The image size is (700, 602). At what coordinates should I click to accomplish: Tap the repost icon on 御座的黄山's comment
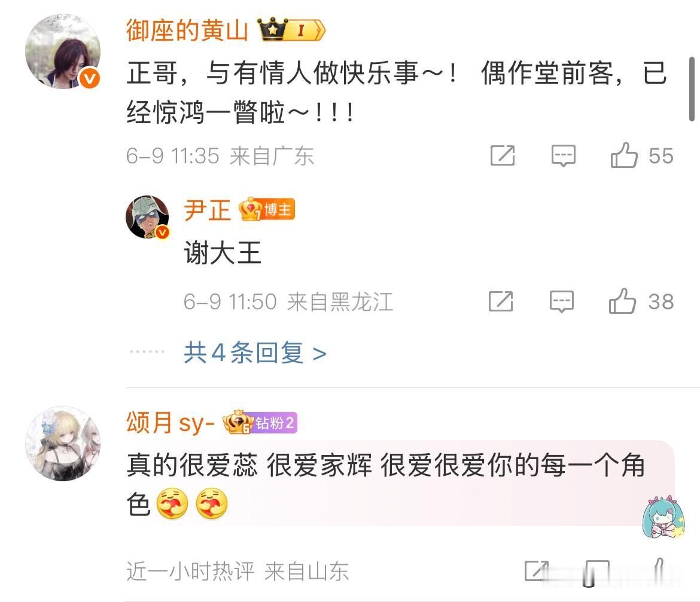click(x=503, y=155)
